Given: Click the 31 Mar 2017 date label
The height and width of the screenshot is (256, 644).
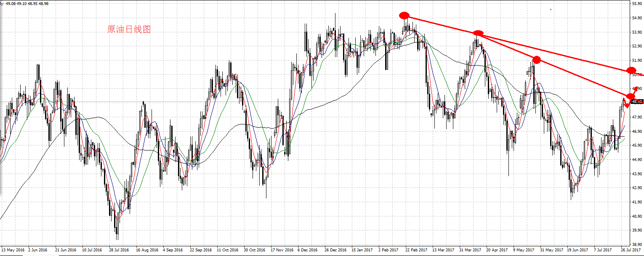Looking at the screenshot, I should pyautogui.click(x=470, y=250).
